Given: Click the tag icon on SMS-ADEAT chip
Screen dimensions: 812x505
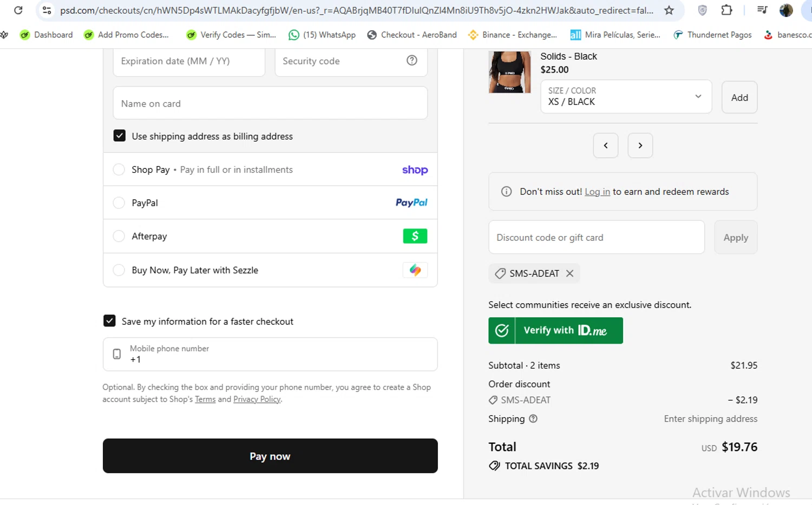Looking at the screenshot, I should tap(500, 273).
